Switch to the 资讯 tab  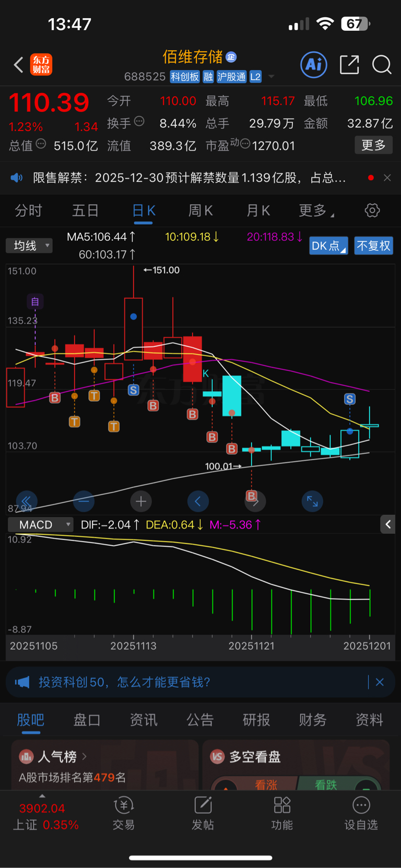click(144, 720)
